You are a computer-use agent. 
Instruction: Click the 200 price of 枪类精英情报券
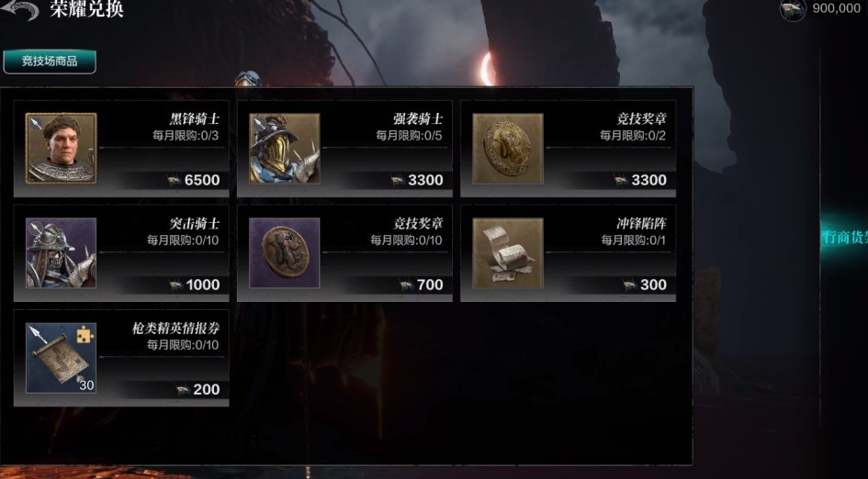[x=198, y=389]
